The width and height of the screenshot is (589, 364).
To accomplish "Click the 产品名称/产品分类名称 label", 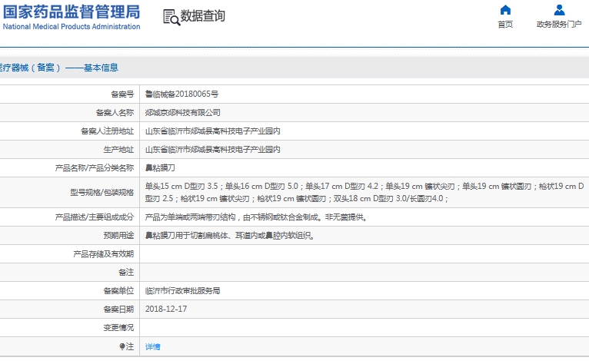I will point(95,167).
